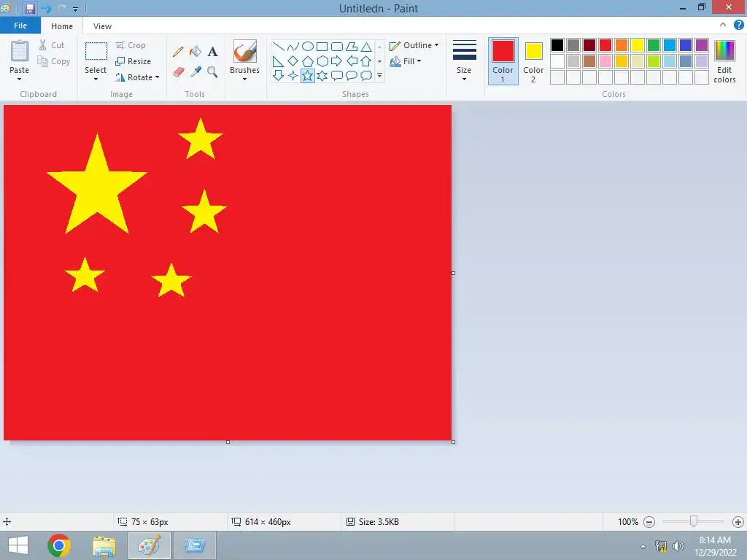
Task: Click the Save icon in quick access toolbar
Action: coord(29,9)
